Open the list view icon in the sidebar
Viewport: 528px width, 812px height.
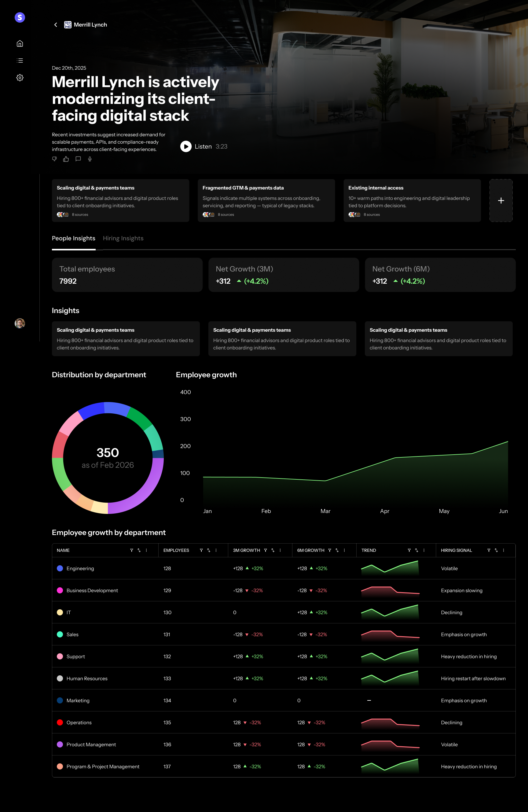pos(20,61)
